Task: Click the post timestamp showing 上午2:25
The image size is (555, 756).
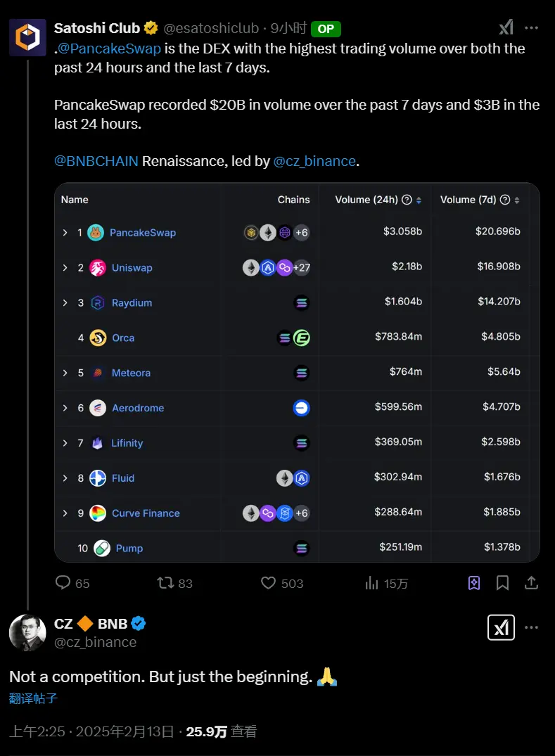Action: point(34,731)
